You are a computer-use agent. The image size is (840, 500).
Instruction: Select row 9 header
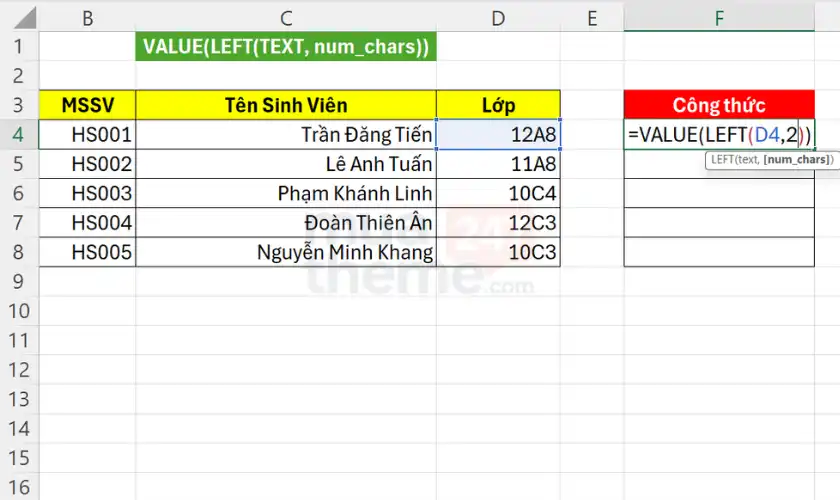[19, 281]
